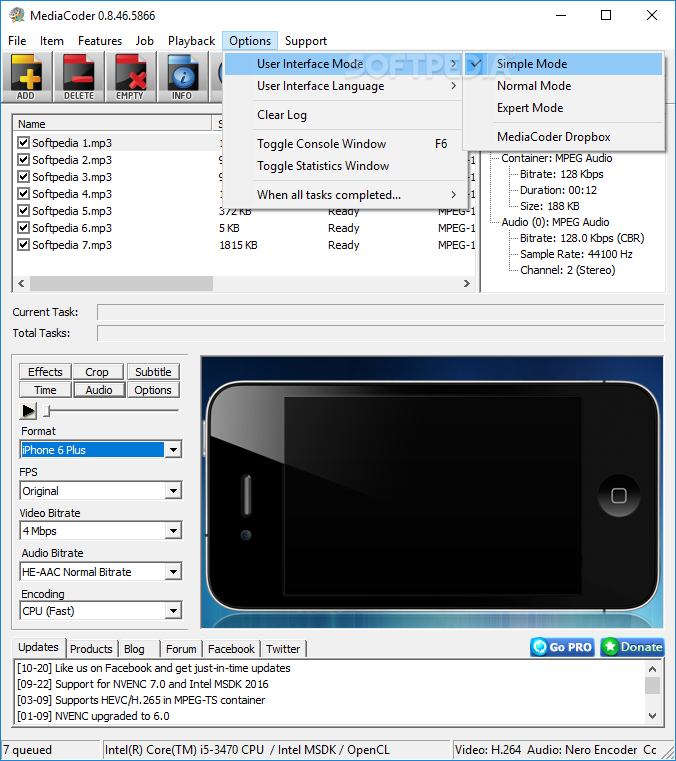The image size is (676, 761).
Task: Uncheck Softpedia 2.mp3 checkbox
Action: coord(23,160)
